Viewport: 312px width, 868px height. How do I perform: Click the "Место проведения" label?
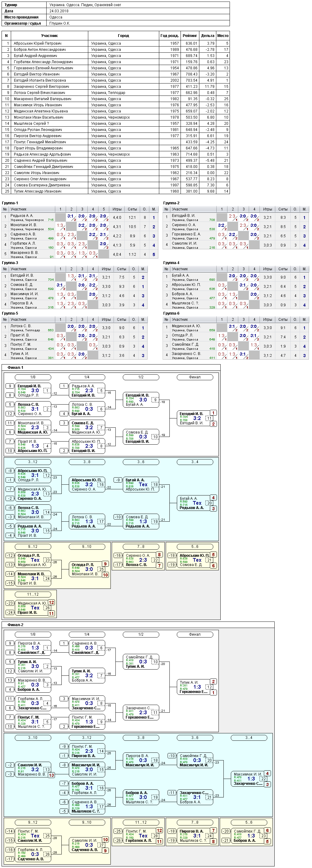click(x=21, y=17)
